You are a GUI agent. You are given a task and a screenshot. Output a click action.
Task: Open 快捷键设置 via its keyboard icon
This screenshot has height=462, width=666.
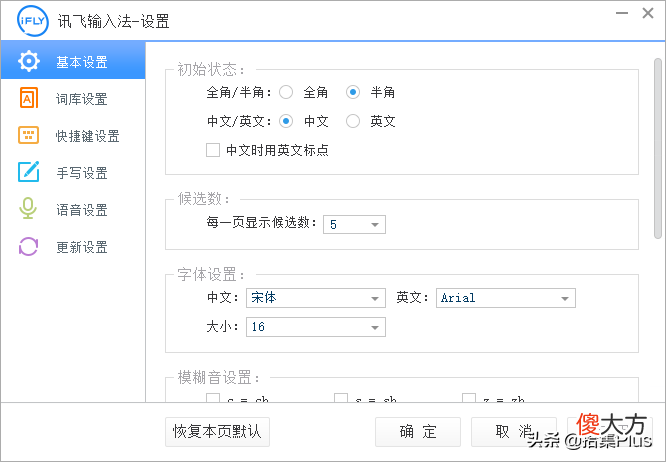coord(28,135)
